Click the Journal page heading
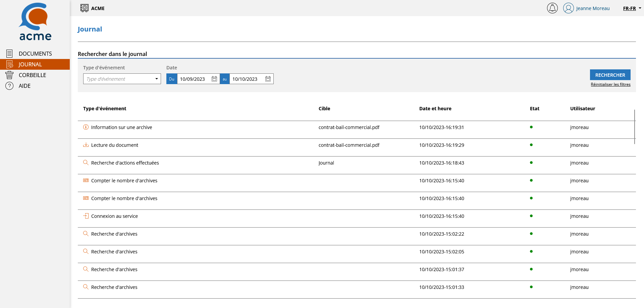644x308 pixels. 90,29
